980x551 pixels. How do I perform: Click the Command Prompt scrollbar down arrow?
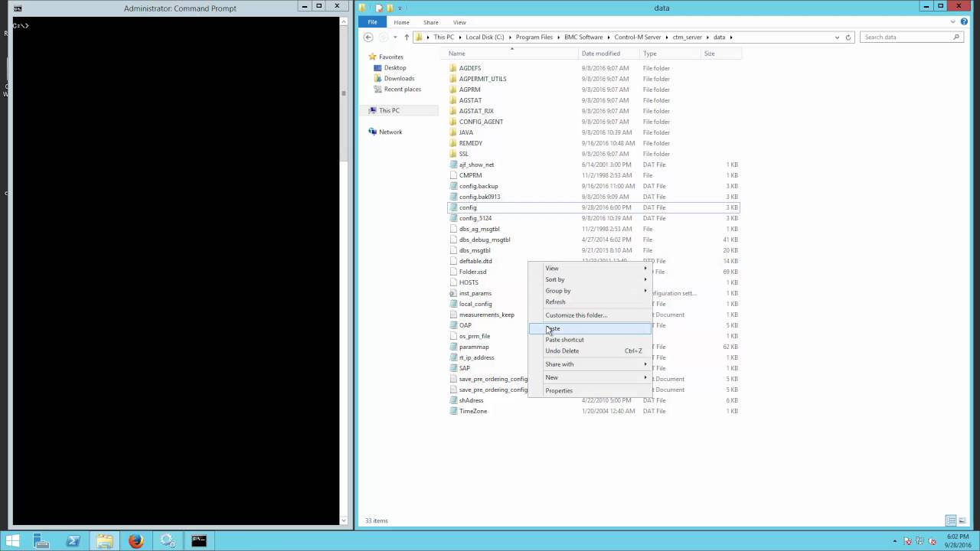click(344, 520)
